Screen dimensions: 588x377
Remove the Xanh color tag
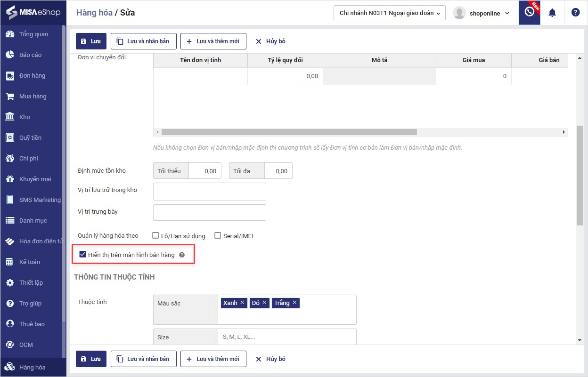(242, 303)
